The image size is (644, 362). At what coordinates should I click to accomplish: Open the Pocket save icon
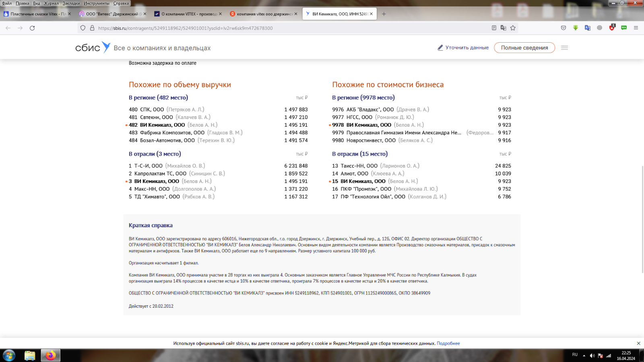[563, 28]
